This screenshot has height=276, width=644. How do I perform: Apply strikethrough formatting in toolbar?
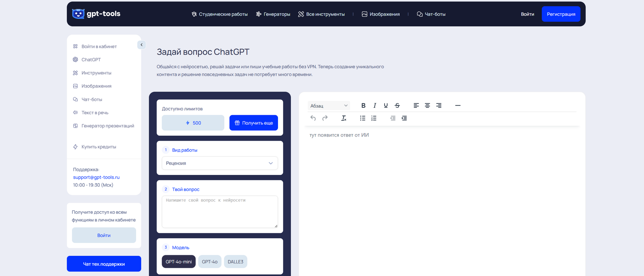(x=397, y=106)
